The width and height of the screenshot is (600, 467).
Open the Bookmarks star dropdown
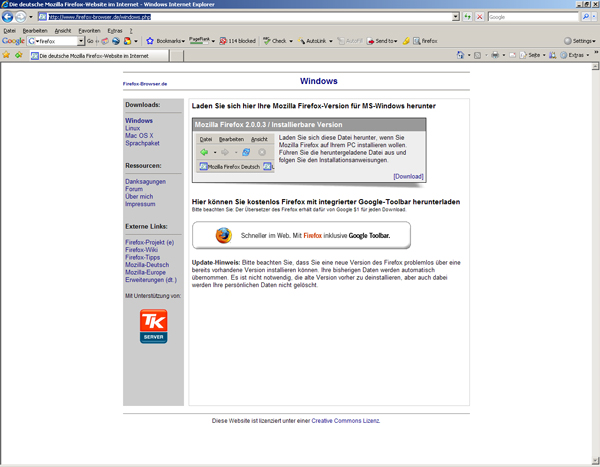166,41
